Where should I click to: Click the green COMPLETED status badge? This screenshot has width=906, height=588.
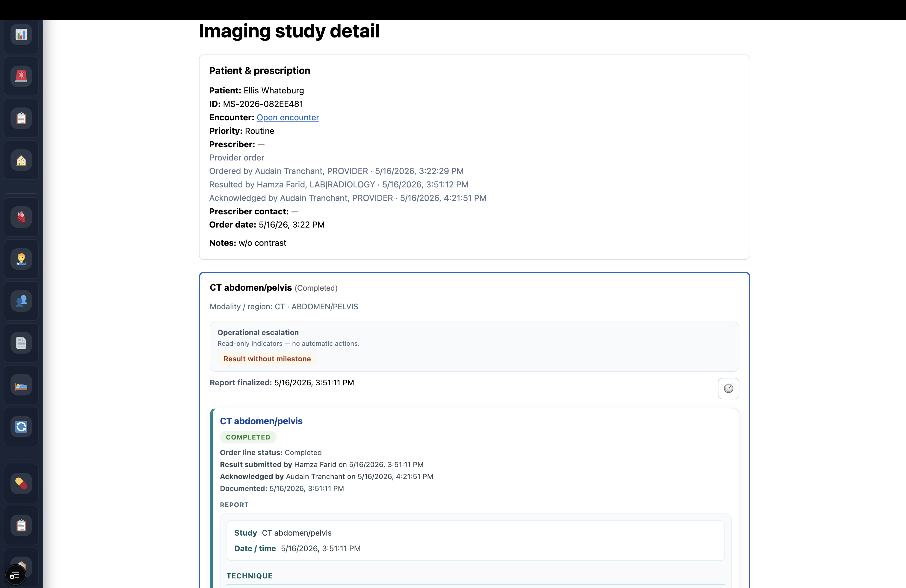point(248,437)
